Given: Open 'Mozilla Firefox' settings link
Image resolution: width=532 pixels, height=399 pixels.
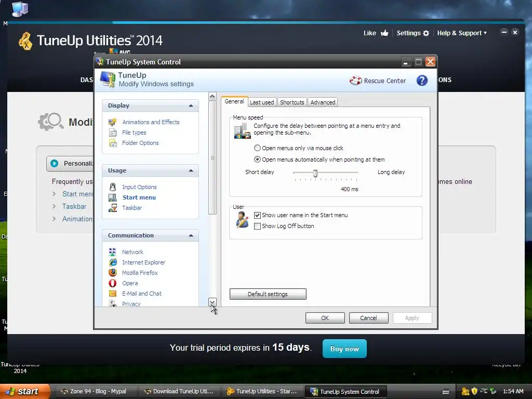Looking at the screenshot, I should [x=140, y=272].
